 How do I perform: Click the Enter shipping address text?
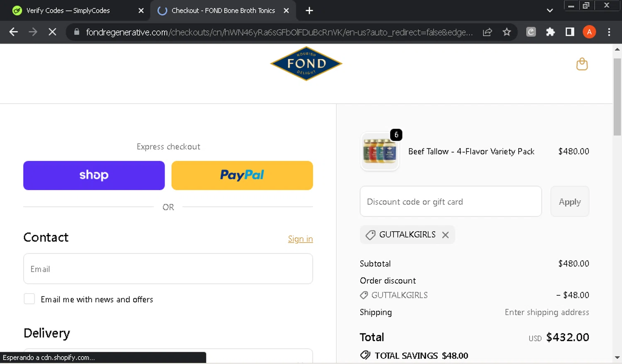(x=547, y=312)
